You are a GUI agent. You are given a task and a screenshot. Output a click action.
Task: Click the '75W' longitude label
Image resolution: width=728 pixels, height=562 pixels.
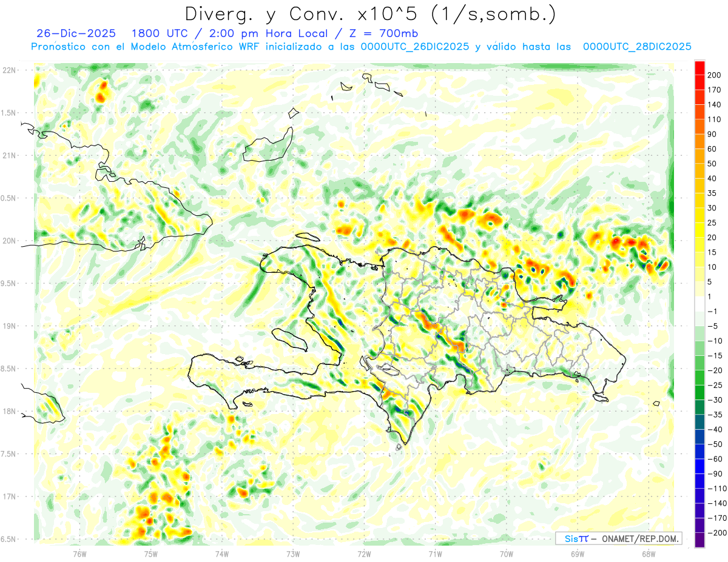[150, 553]
